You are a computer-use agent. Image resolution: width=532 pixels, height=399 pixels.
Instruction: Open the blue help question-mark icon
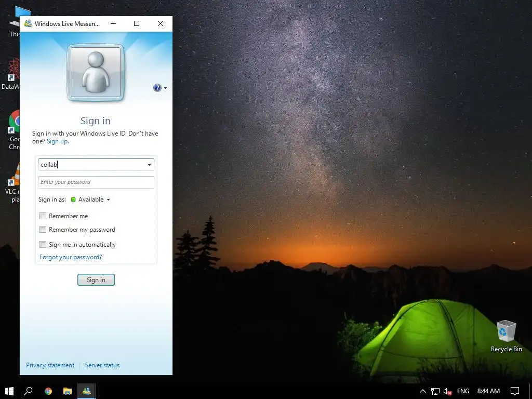tap(157, 88)
